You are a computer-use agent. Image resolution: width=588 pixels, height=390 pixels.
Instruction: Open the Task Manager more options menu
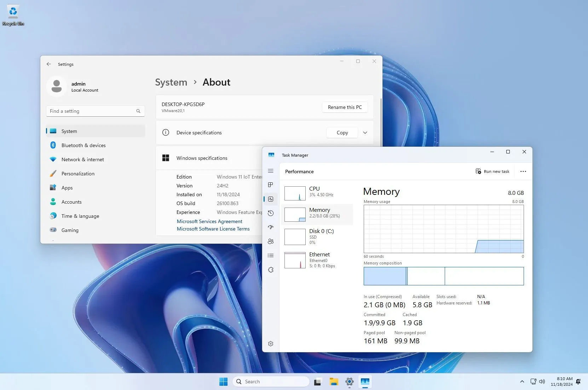[x=523, y=171]
